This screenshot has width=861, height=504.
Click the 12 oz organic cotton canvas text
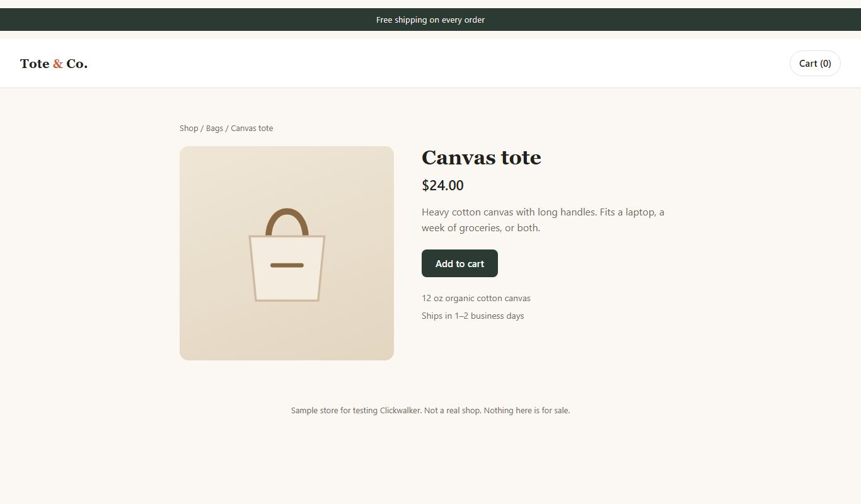476,299
